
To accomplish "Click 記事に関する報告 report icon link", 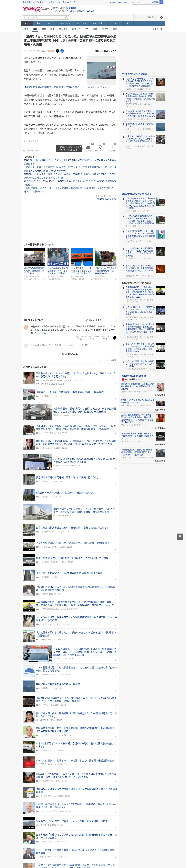I will pyautogui.click(x=31, y=151).
